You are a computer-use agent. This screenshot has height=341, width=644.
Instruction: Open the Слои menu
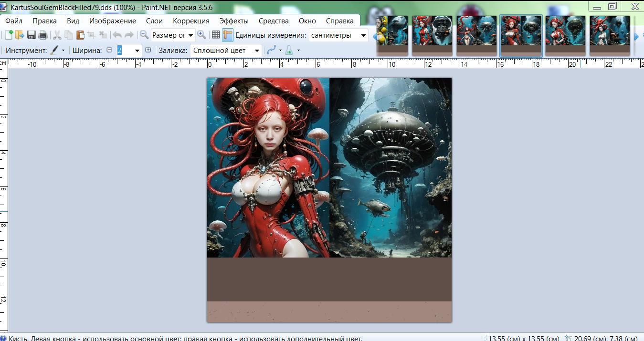pyautogui.click(x=154, y=21)
